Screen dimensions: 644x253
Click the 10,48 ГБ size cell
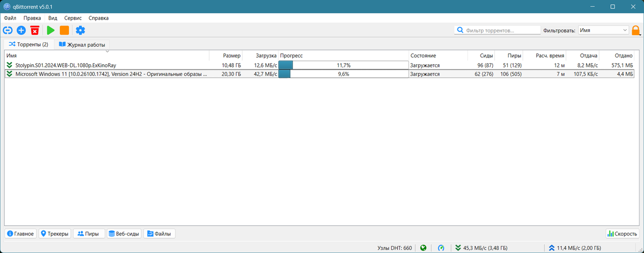[x=231, y=65]
